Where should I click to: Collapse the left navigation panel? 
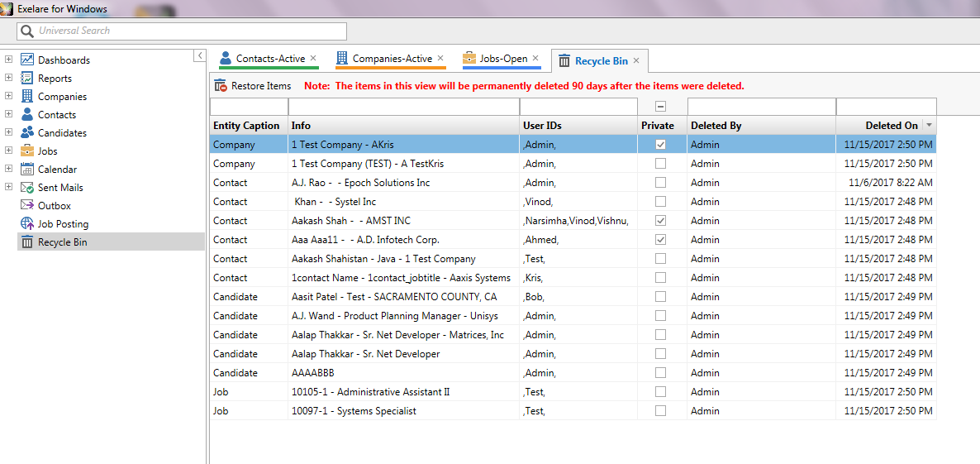pos(199,55)
